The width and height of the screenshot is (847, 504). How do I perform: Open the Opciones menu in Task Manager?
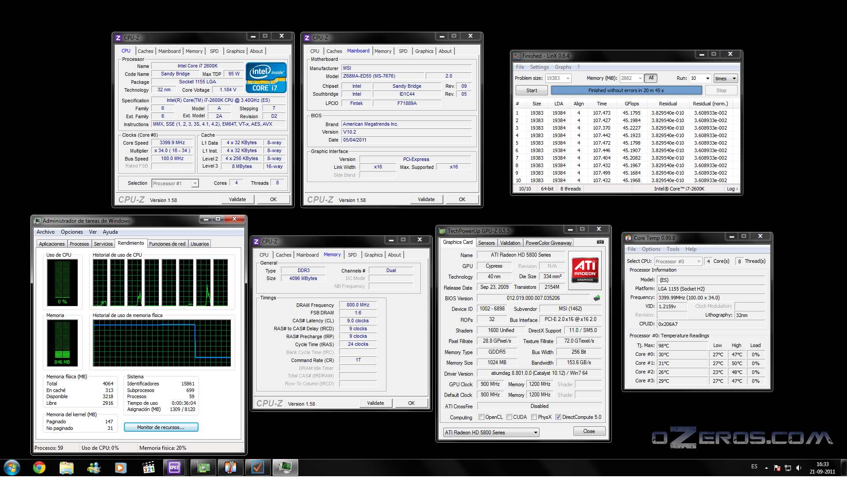72,232
